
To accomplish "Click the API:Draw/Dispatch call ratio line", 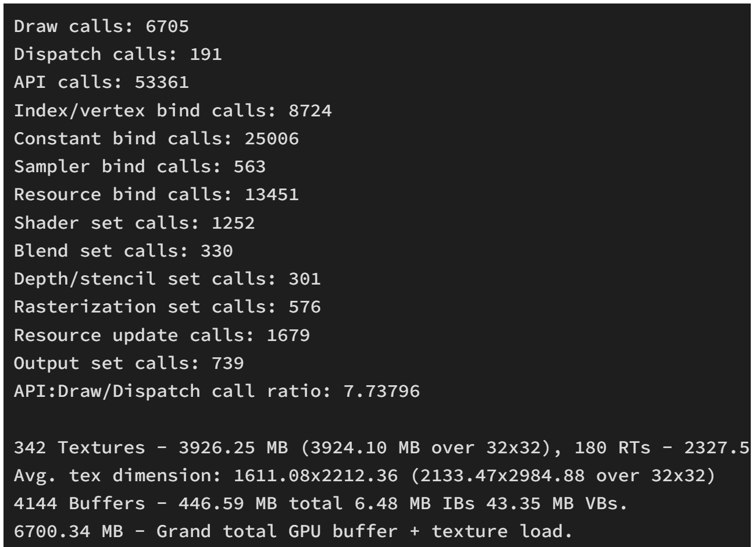I will (217, 391).
